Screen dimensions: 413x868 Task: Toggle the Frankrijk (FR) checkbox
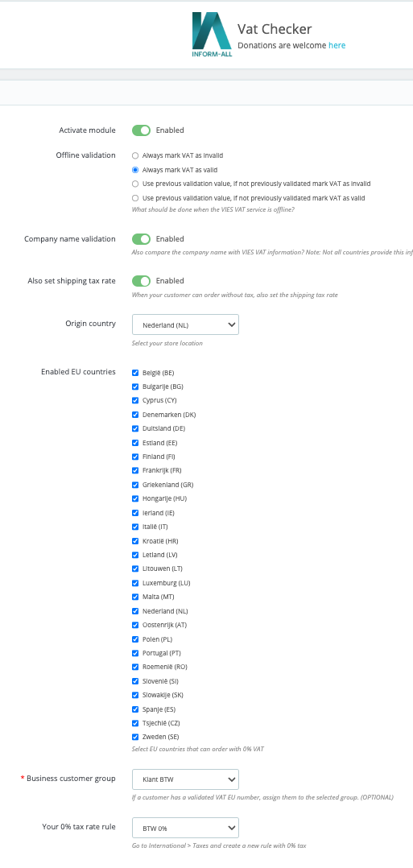point(135,470)
